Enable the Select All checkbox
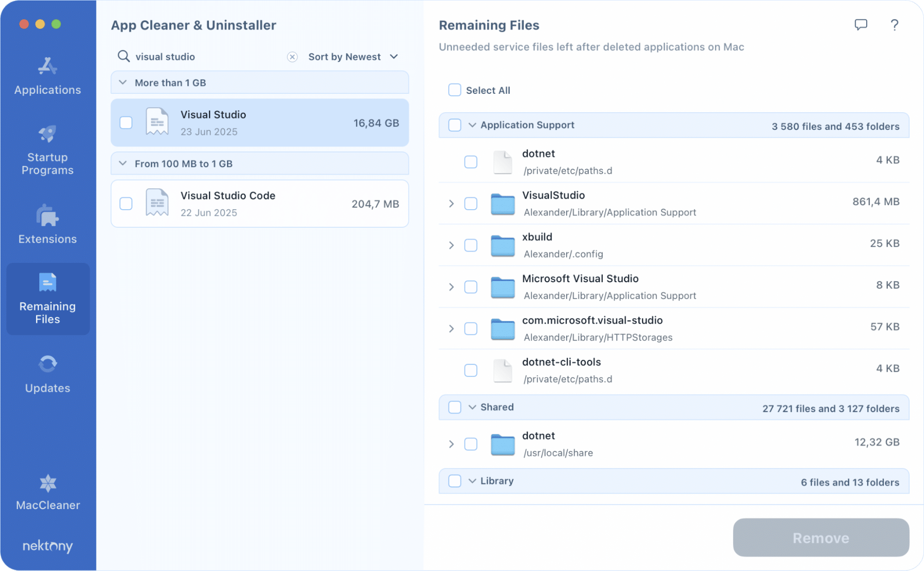The image size is (924, 571). (x=454, y=90)
